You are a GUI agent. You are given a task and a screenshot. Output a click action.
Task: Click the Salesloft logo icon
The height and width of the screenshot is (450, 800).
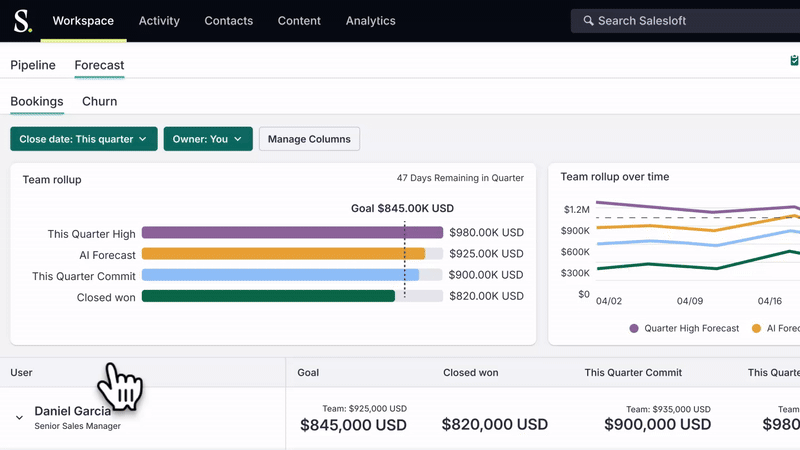pos(22,21)
